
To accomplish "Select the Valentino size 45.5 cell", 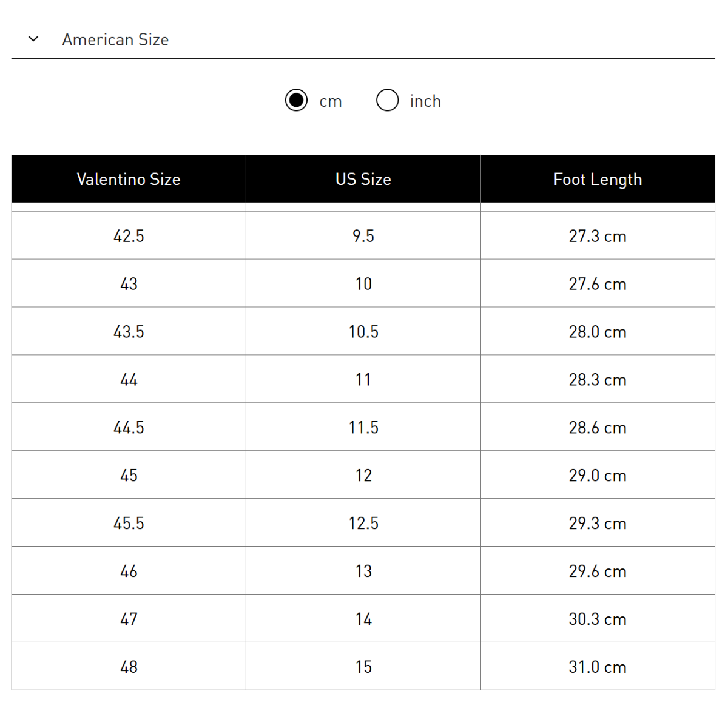I will [129, 523].
